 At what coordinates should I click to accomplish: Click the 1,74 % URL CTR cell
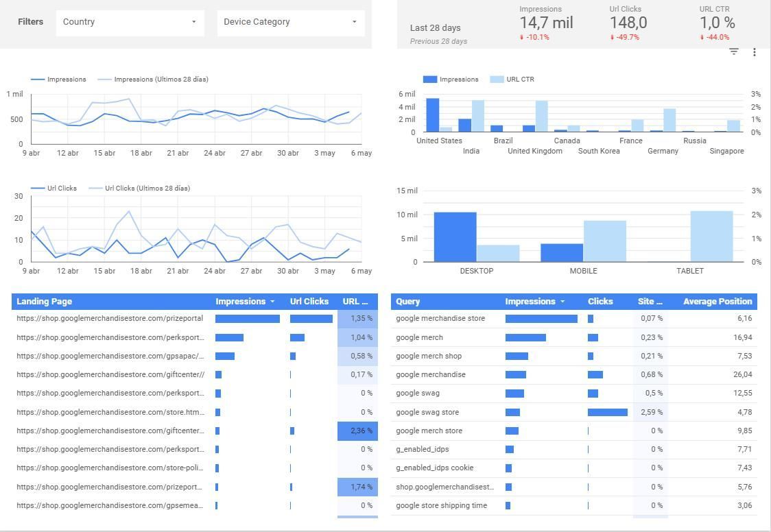point(357,487)
